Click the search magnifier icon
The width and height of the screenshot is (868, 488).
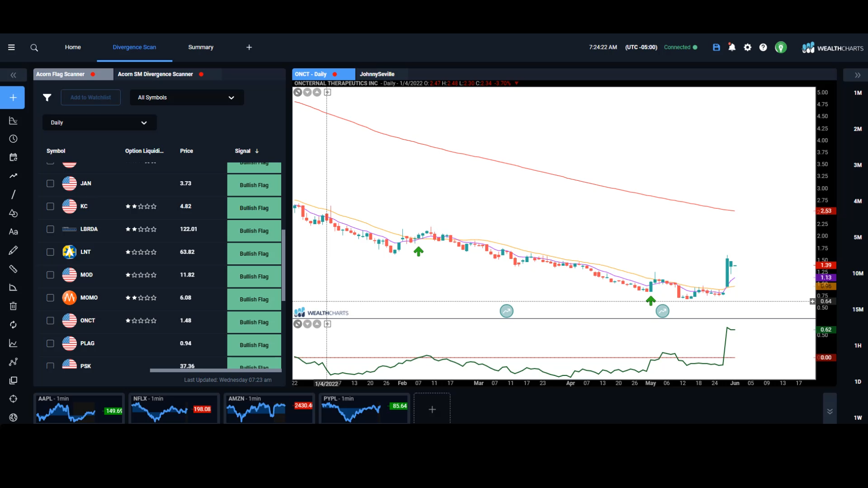pyautogui.click(x=34, y=47)
